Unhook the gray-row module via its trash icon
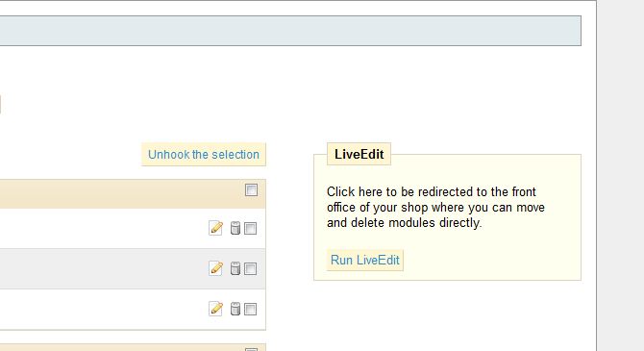Screen dimensions: 644x351 (x=235, y=268)
